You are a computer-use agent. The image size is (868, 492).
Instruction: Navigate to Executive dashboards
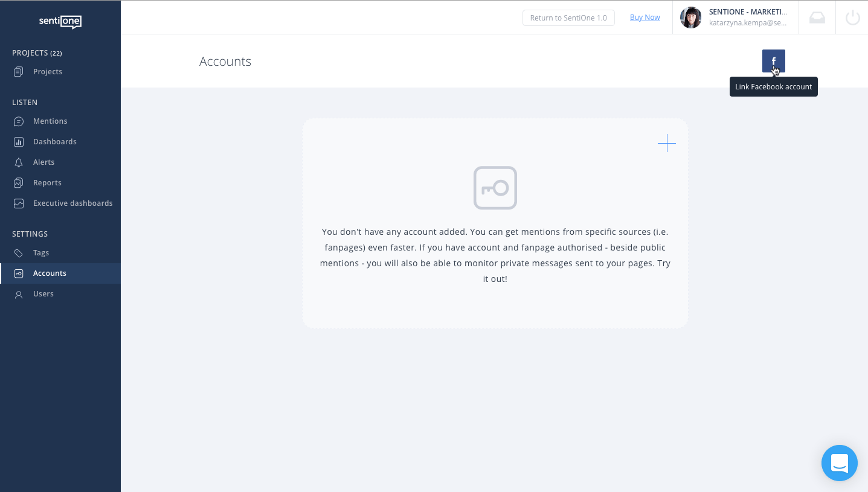(x=72, y=203)
